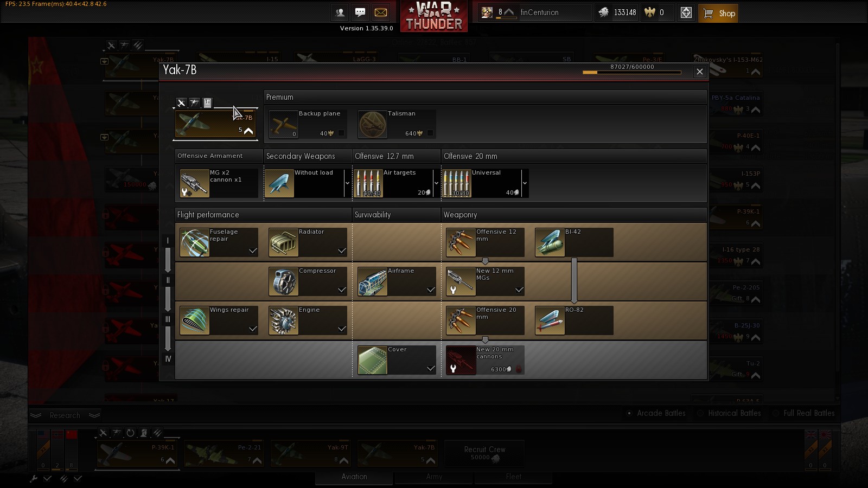Select the P-39K-1 crew slot
Image resolution: width=868 pixels, height=488 pixels.
pyautogui.click(x=137, y=454)
